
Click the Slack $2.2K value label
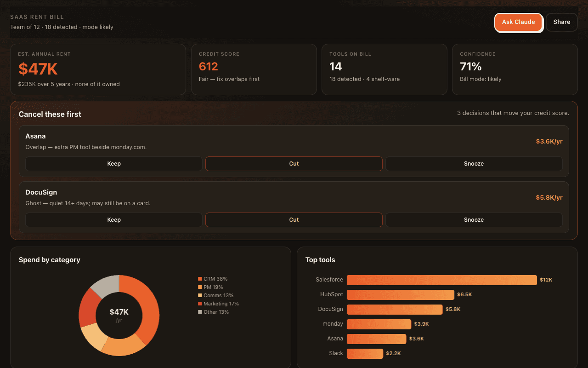[393, 353]
